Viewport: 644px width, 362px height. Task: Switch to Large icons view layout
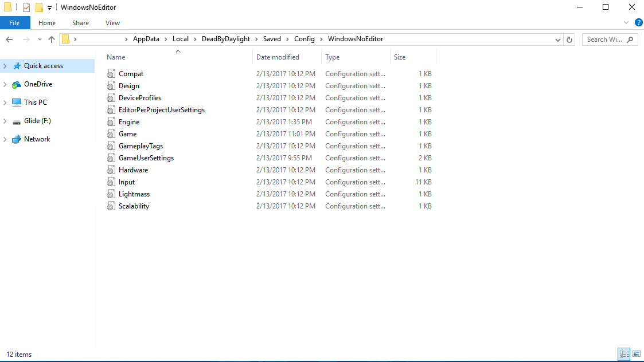[637, 354]
